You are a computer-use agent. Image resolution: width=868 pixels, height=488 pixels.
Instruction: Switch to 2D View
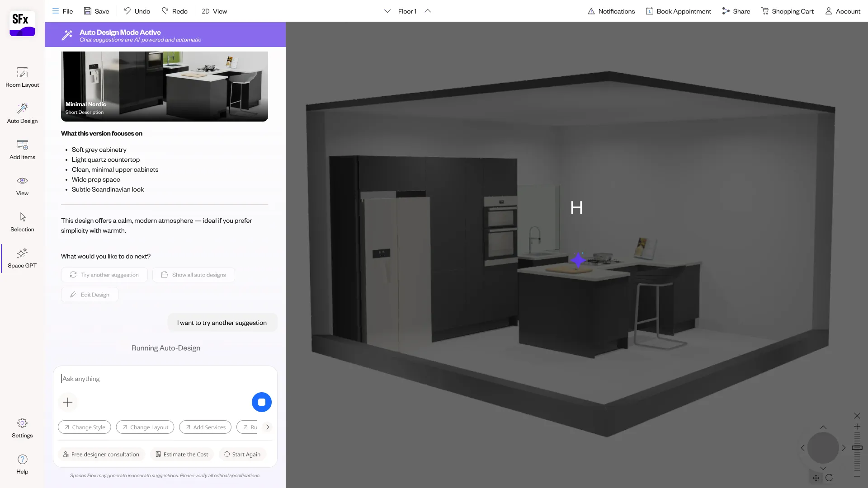tap(214, 11)
